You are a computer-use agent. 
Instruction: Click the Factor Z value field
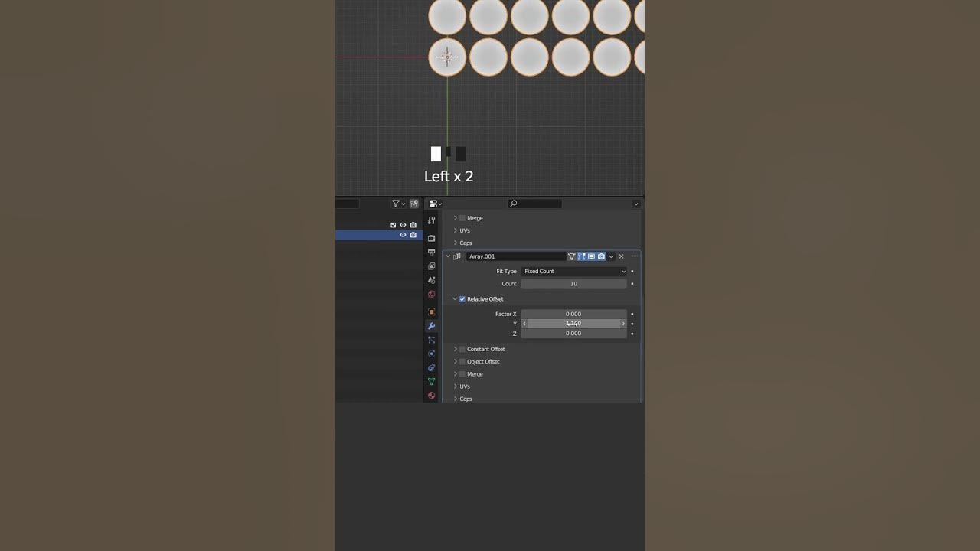pyautogui.click(x=574, y=334)
